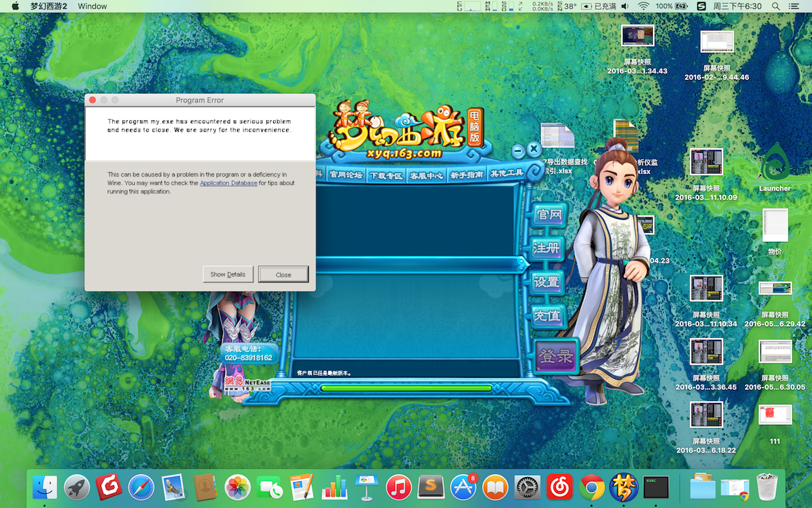Screen dimensions: 812x508
Task: Switch to the 官网论坛 tab
Action: (x=346, y=175)
